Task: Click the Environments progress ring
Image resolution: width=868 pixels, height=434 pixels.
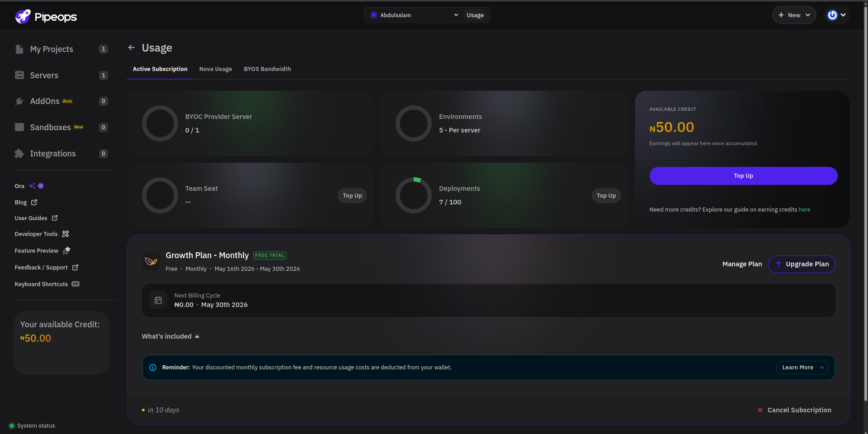Action: (x=414, y=123)
